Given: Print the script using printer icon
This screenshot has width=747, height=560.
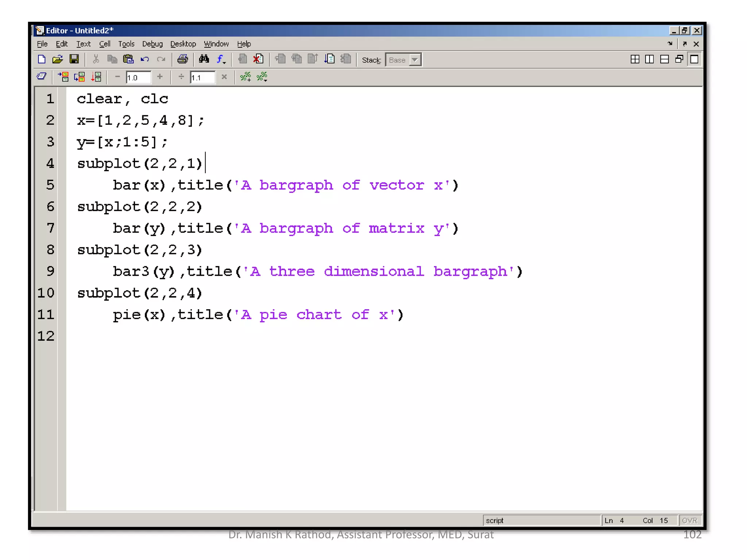Looking at the screenshot, I should click(x=182, y=59).
